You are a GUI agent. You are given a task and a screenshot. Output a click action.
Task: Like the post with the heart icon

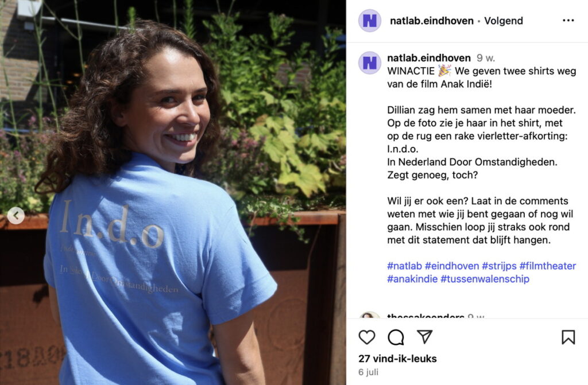(x=367, y=337)
